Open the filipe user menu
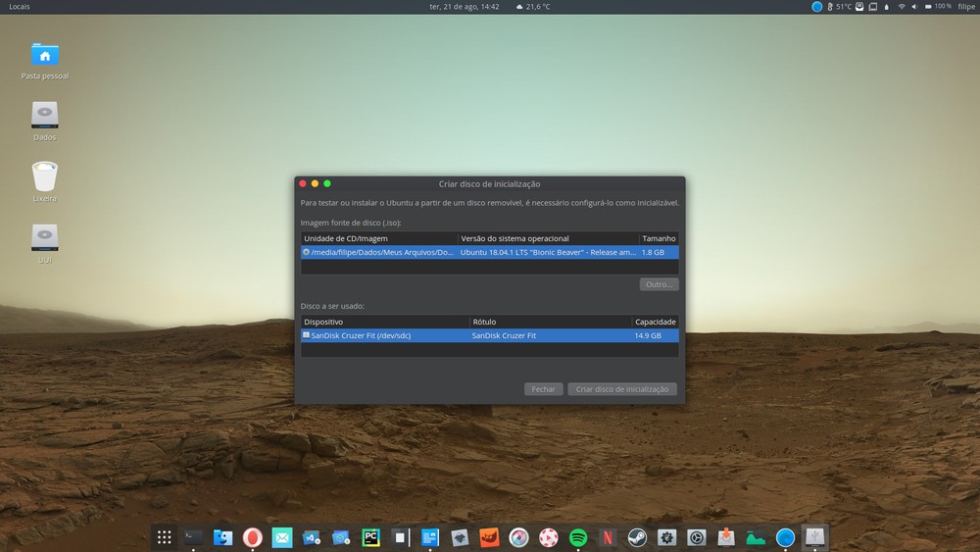The height and width of the screenshot is (552, 980). pyautogui.click(x=966, y=6)
